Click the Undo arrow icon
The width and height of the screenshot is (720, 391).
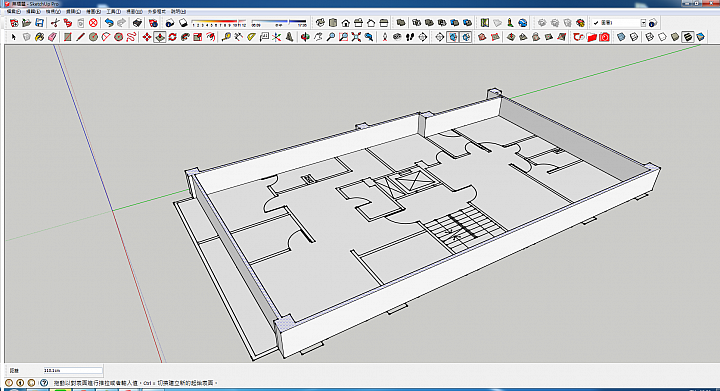pyautogui.click(x=109, y=22)
